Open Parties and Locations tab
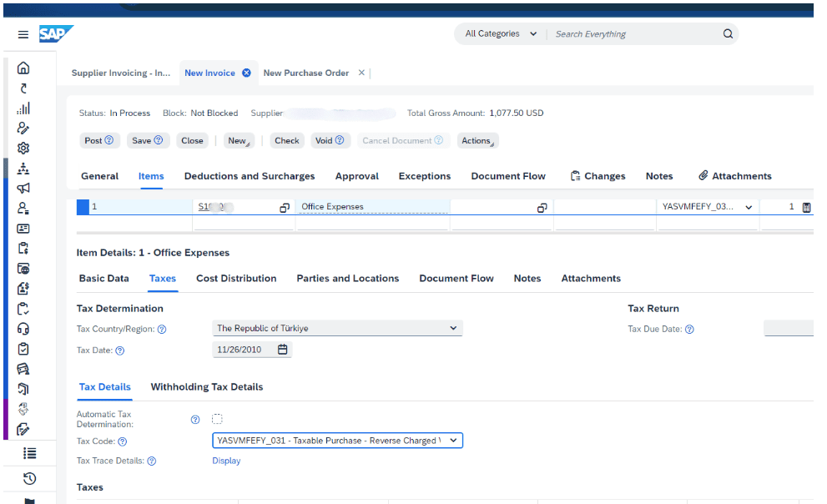This screenshot has height=504, width=827. [347, 279]
